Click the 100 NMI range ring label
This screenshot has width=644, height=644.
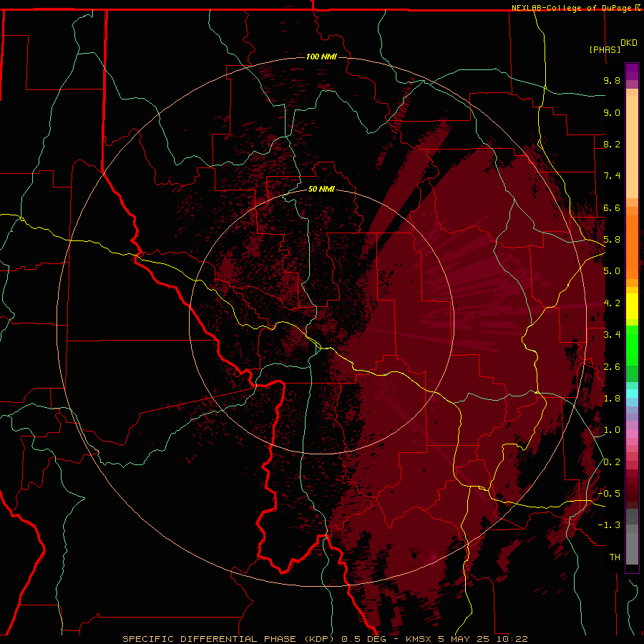pos(321,57)
